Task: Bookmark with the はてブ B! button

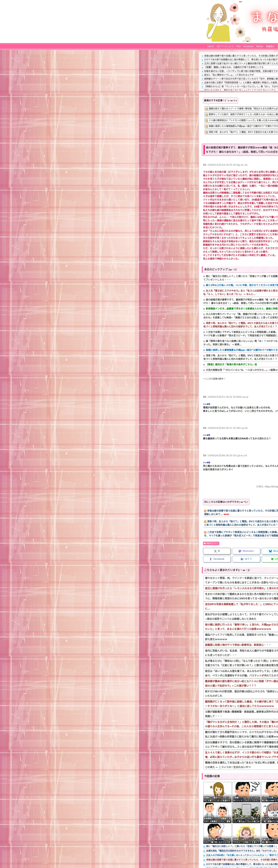Action: [246, 559]
